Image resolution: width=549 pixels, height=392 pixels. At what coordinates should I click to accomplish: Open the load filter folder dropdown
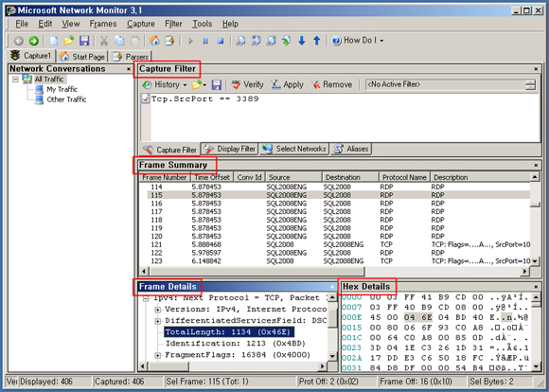(x=199, y=85)
